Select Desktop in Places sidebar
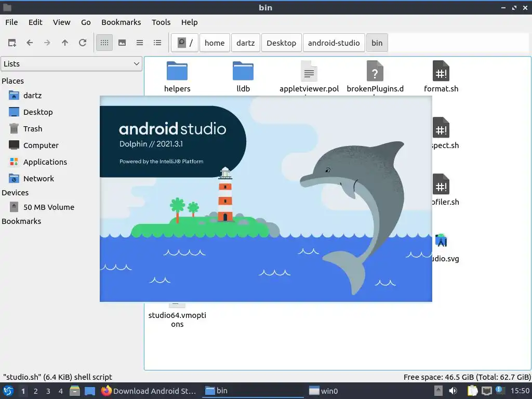Screen dimensions: 532x399 [38, 112]
